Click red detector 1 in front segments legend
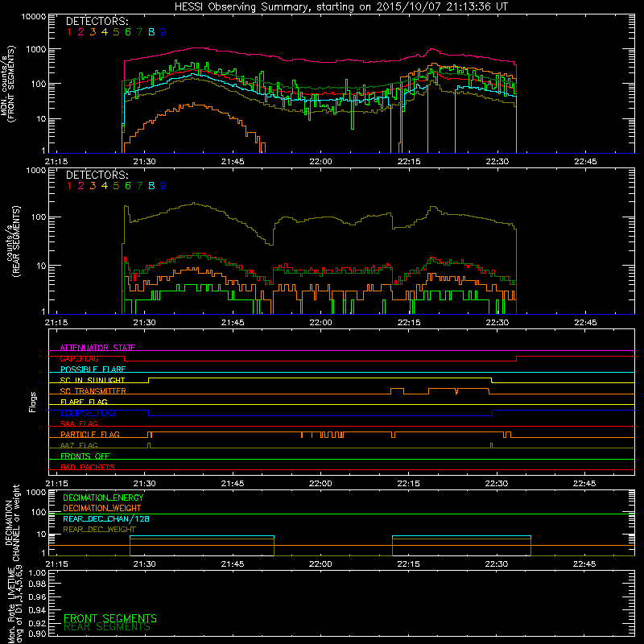 [x=69, y=32]
